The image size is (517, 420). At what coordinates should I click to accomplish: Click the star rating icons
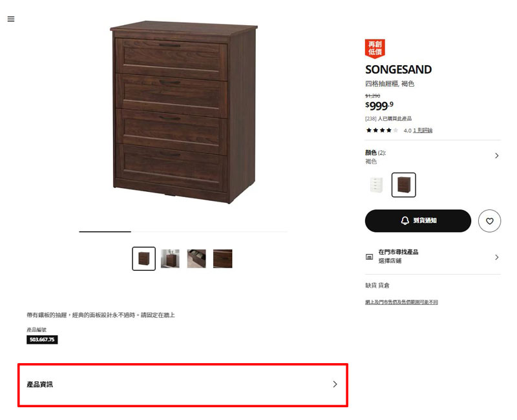382,131
